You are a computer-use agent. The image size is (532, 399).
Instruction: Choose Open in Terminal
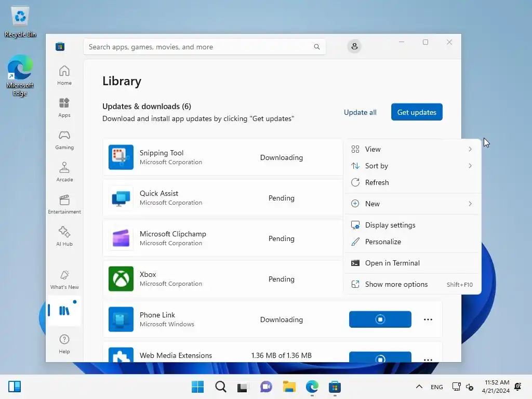412,263
